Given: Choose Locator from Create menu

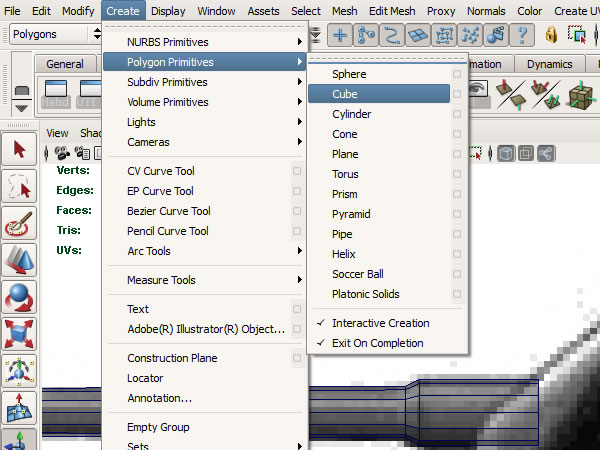Looking at the screenshot, I should pyautogui.click(x=145, y=378).
